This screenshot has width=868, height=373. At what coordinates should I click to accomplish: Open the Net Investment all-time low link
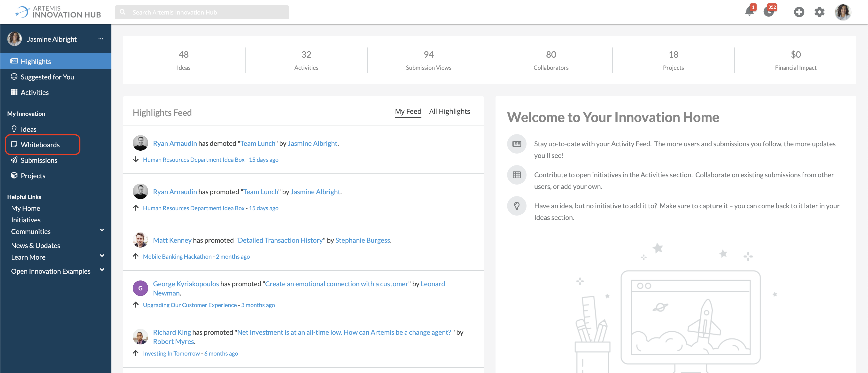344,332
